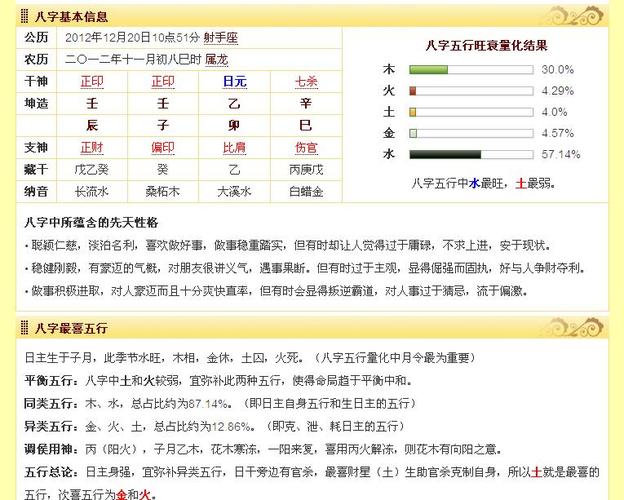Screen dimensions: 624x500
Task: Click the 正财 link in 支神 row
Action: tap(92, 148)
